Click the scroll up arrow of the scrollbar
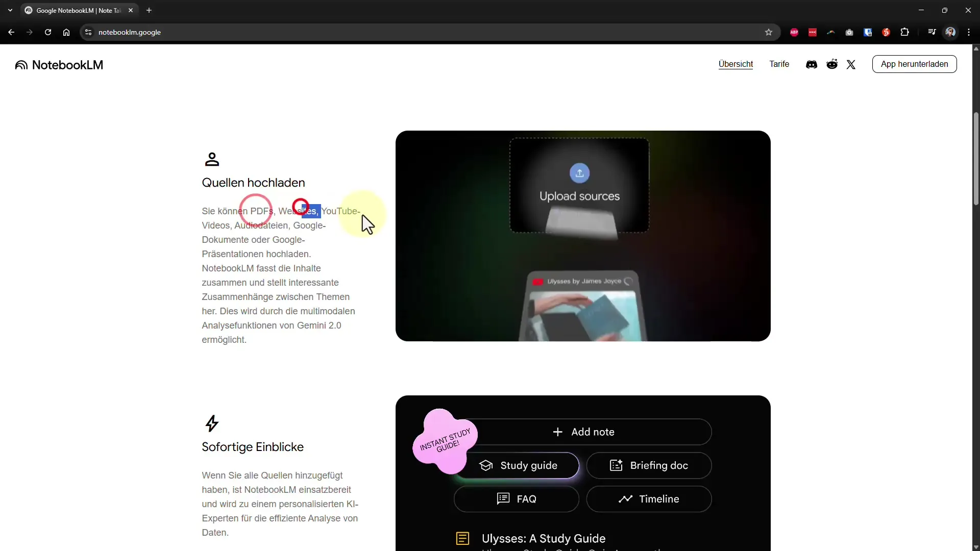Screen dimensions: 980x551 tap(976, 49)
